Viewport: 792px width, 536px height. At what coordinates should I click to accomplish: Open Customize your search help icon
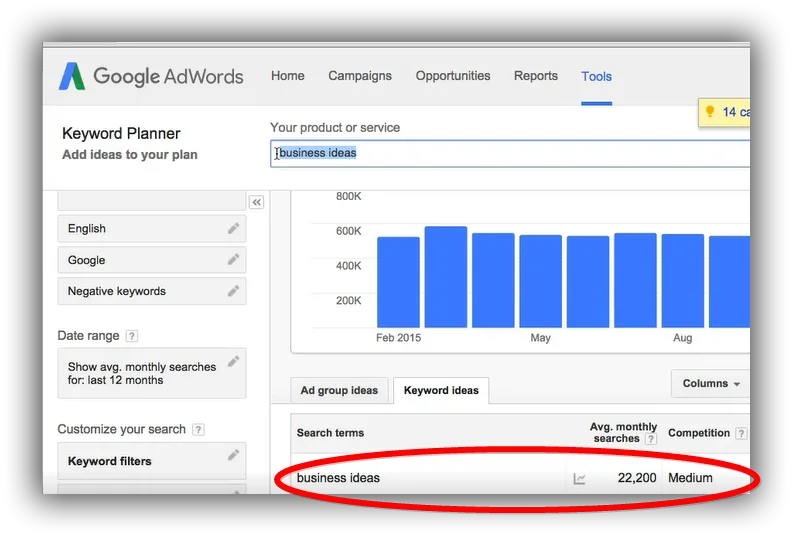[x=199, y=429]
